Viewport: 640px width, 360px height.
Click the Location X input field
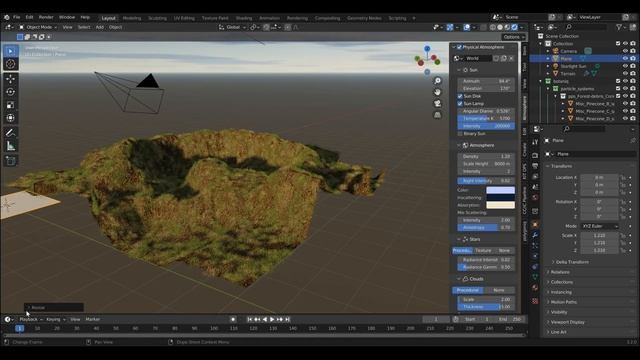tap(599, 178)
